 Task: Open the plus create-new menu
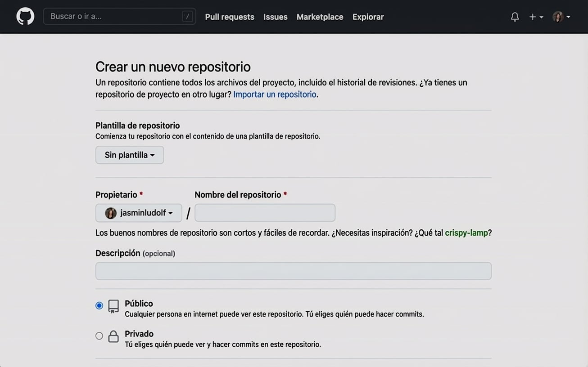[536, 17]
